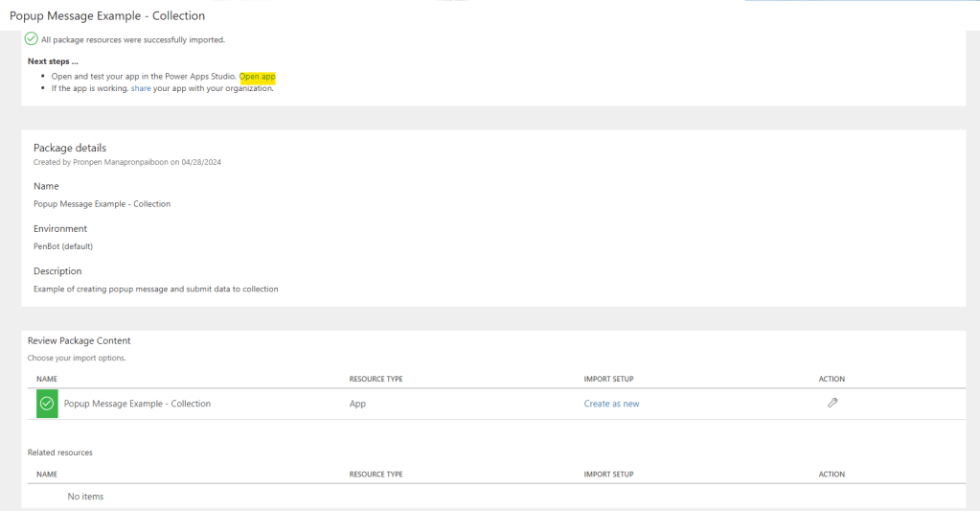Click NAME column header under Review Package Content
Image resolution: width=980 pixels, height=511 pixels.
click(x=47, y=379)
